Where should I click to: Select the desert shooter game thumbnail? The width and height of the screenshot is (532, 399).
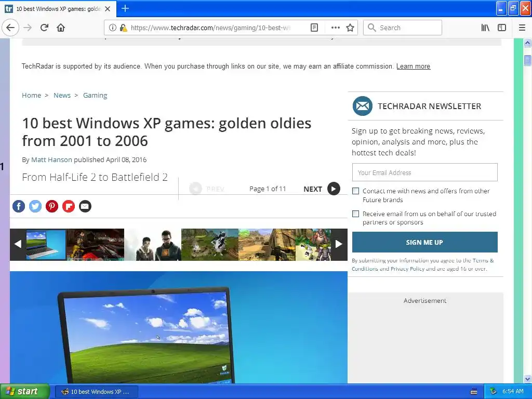[267, 245]
